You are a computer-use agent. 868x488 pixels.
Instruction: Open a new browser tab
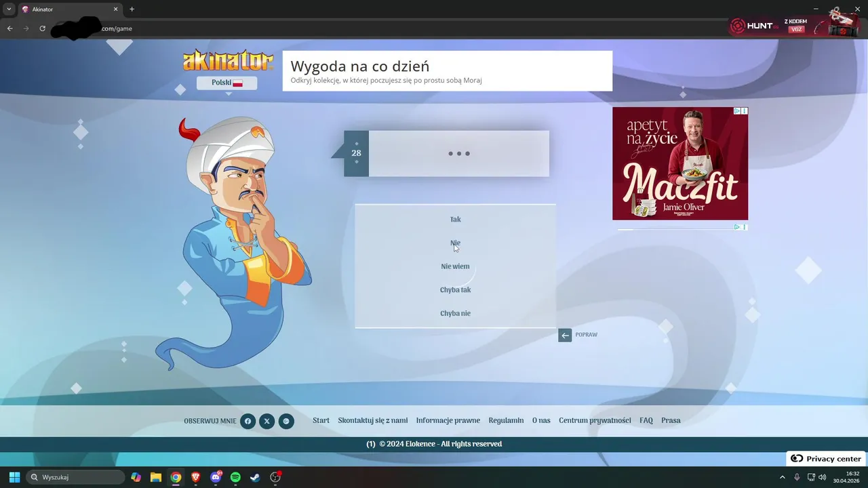(132, 9)
